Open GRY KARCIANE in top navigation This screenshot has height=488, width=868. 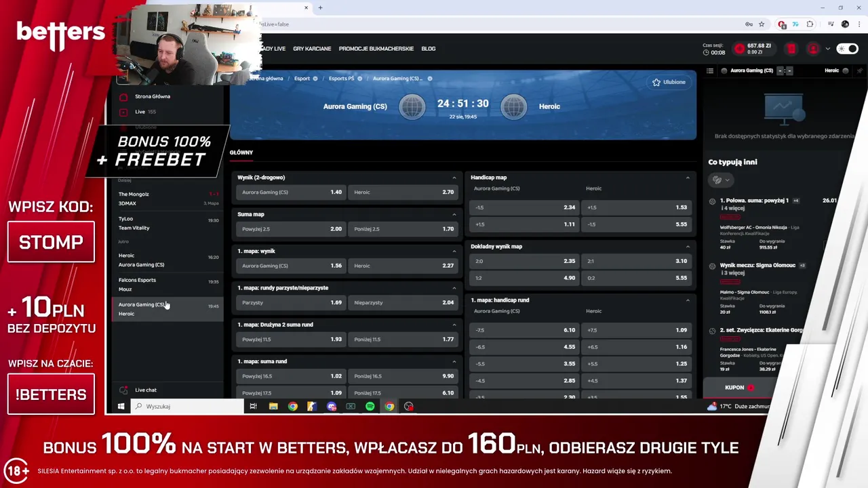point(312,49)
